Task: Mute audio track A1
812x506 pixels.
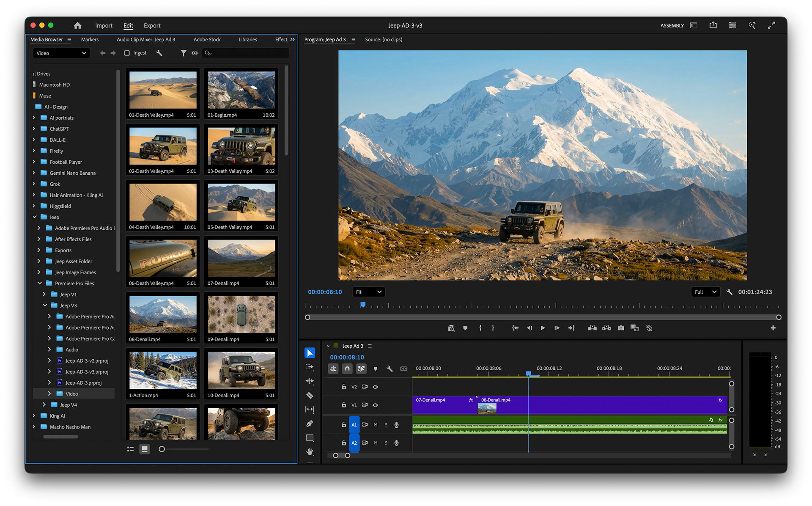Action: click(375, 425)
